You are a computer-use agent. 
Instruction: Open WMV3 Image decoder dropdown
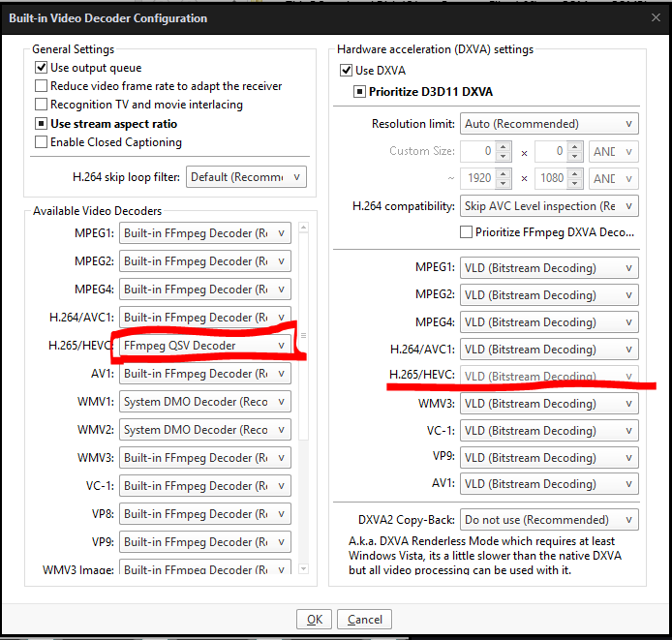click(205, 566)
